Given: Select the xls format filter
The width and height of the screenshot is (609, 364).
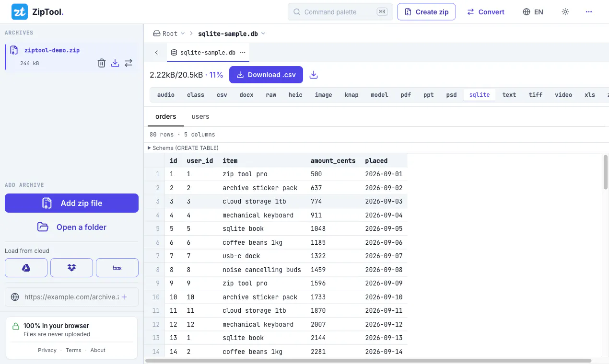Looking at the screenshot, I should point(590,95).
